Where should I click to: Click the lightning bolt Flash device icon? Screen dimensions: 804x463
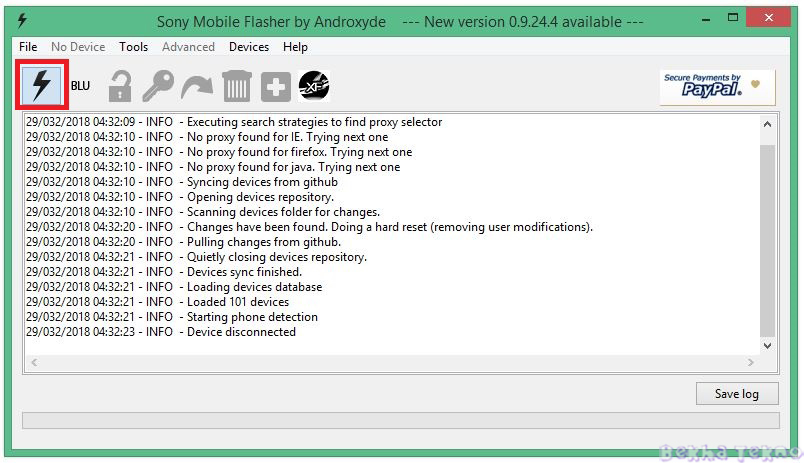point(42,85)
